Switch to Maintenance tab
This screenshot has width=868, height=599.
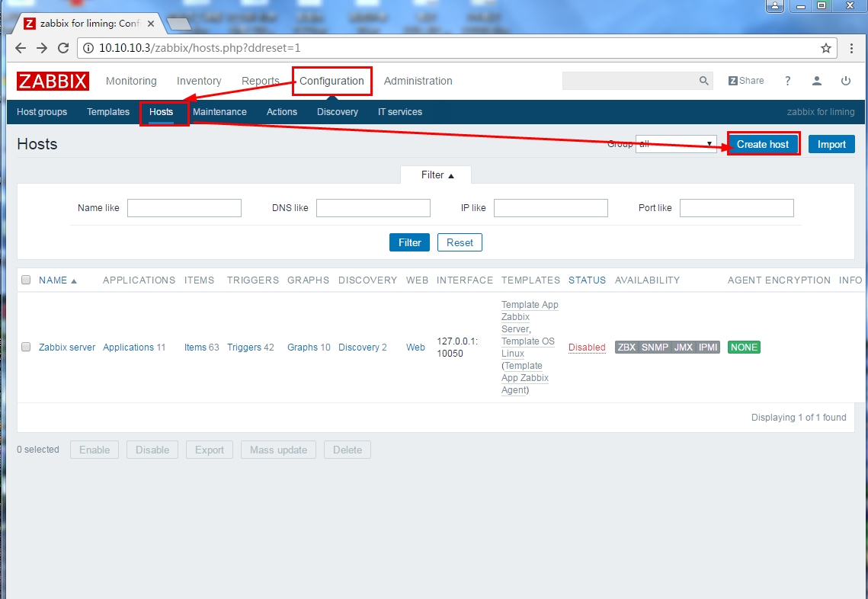coord(219,112)
